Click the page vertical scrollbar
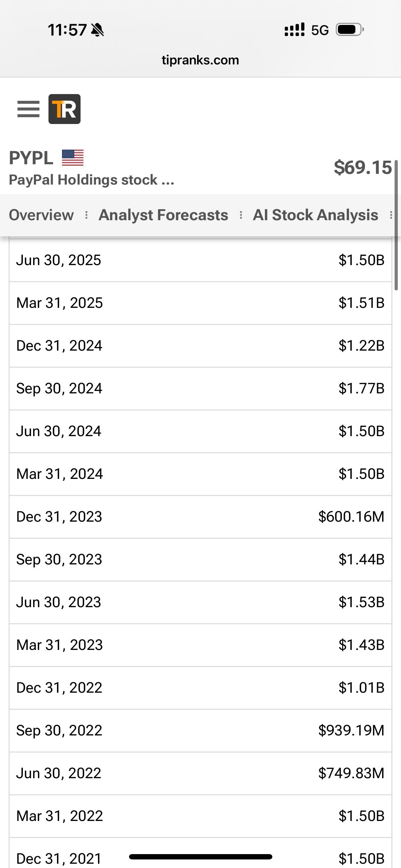This screenshot has width=401, height=868. pyautogui.click(x=396, y=225)
